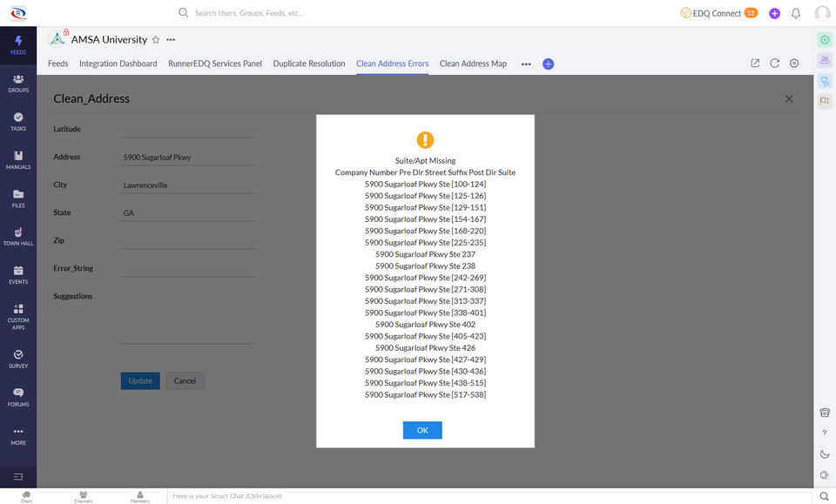Select suggestion 5900 Sugarloaf Pkwy Ste 402
Screen dimensions: 836x504
tap(426, 325)
